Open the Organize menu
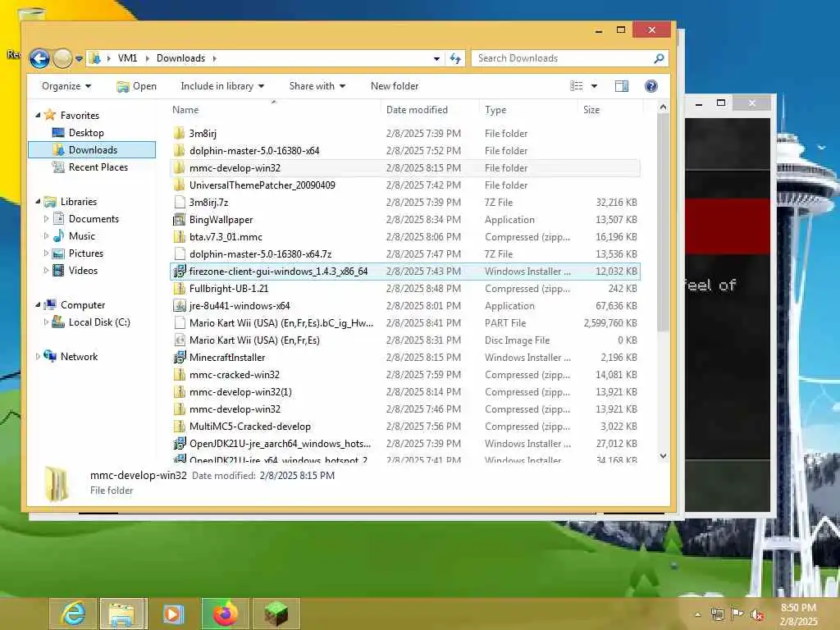 [x=66, y=86]
